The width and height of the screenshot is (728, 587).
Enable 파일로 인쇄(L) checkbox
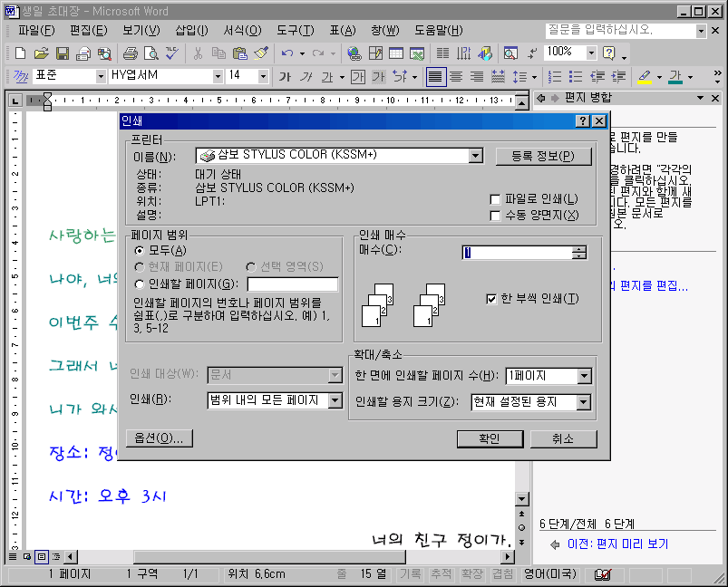pyautogui.click(x=495, y=199)
